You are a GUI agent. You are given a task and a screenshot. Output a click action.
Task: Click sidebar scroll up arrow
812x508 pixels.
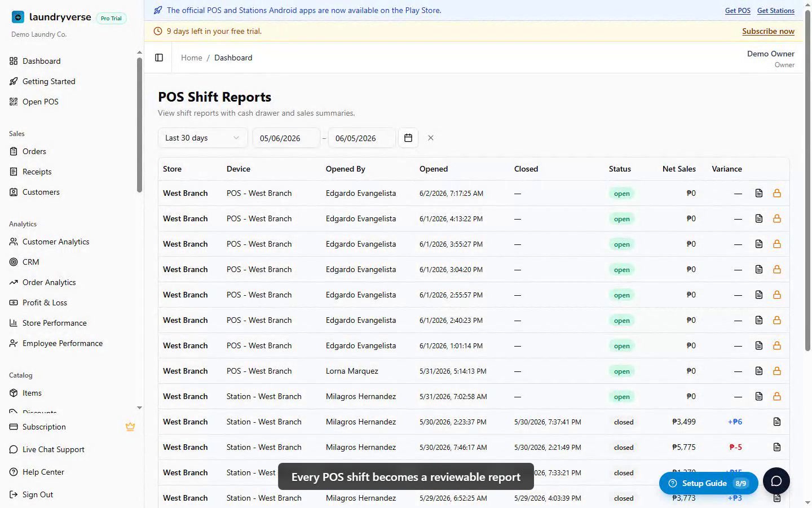pyautogui.click(x=139, y=52)
